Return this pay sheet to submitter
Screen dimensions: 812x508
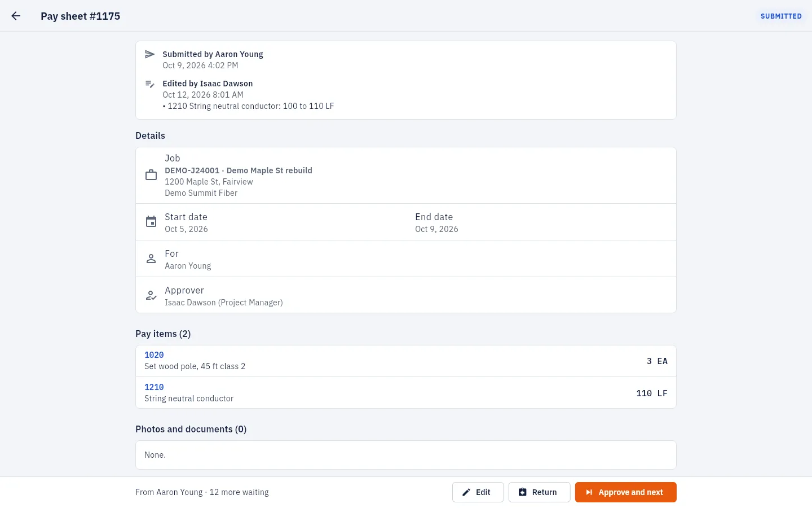[x=539, y=492]
